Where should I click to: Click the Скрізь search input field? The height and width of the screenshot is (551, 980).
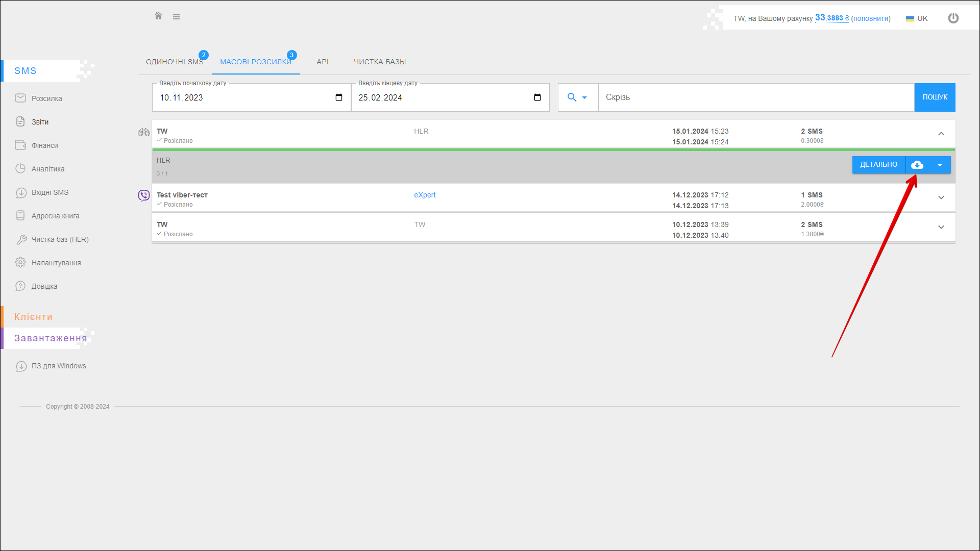(755, 97)
